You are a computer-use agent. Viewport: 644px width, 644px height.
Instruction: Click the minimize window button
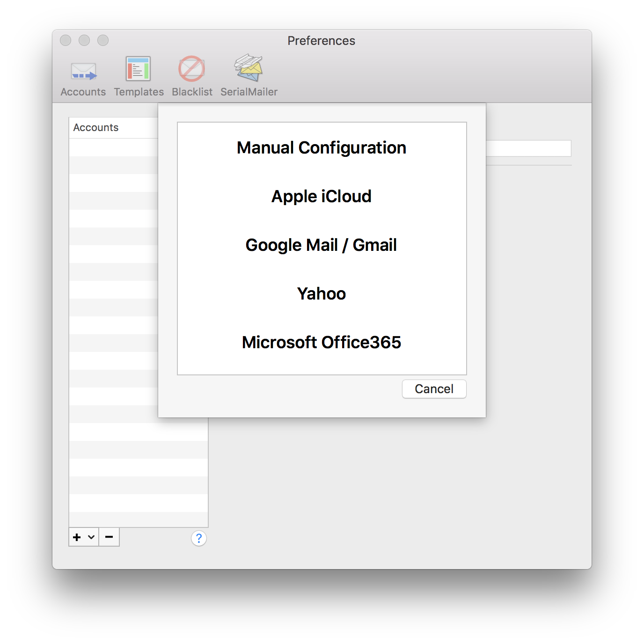pos(84,40)
